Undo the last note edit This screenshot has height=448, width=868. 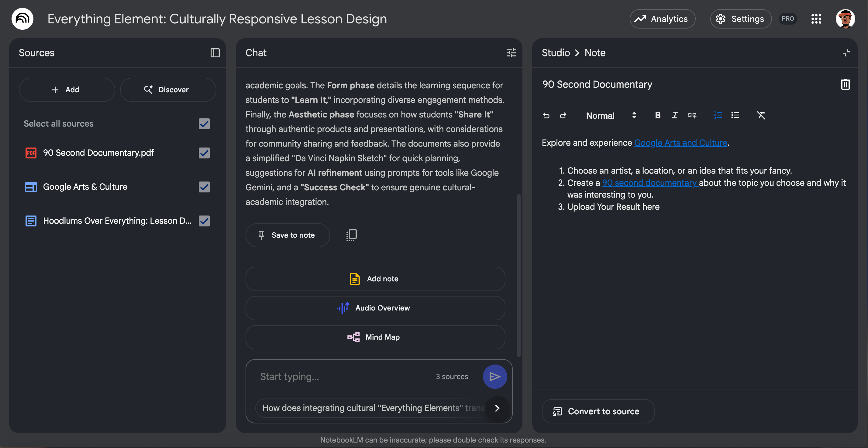[x=546, y=115]
